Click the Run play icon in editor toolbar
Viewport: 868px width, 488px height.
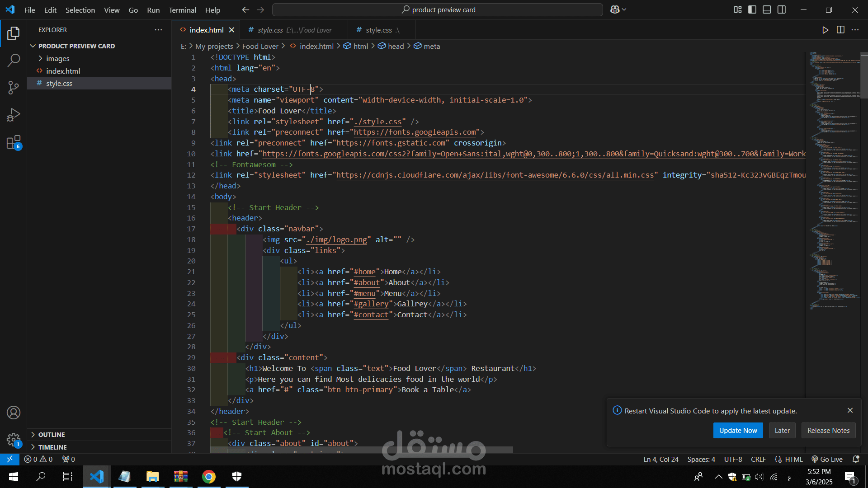[825, 30]
